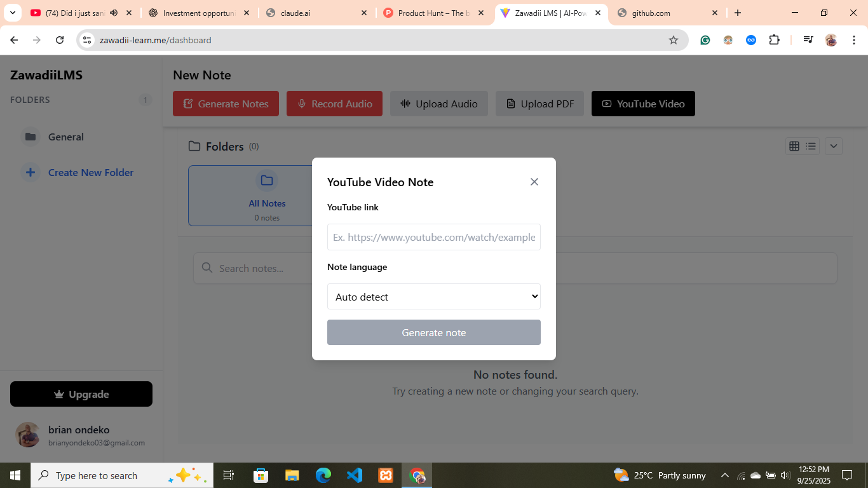Start Record Audio

(334, 104)
